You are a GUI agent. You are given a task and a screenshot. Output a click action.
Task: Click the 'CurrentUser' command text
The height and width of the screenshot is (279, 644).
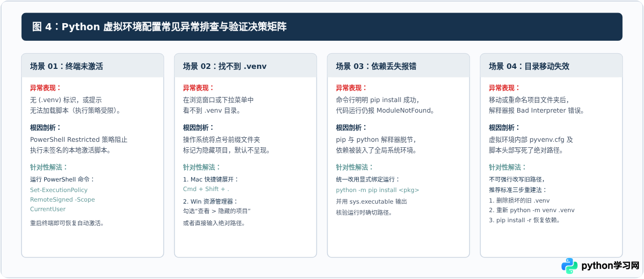[x=48, y=209]
